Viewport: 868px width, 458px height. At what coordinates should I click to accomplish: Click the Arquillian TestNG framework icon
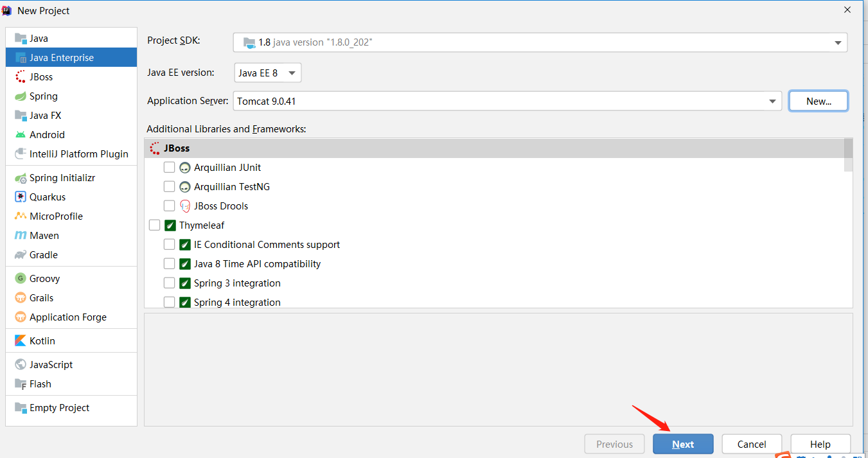185,187
